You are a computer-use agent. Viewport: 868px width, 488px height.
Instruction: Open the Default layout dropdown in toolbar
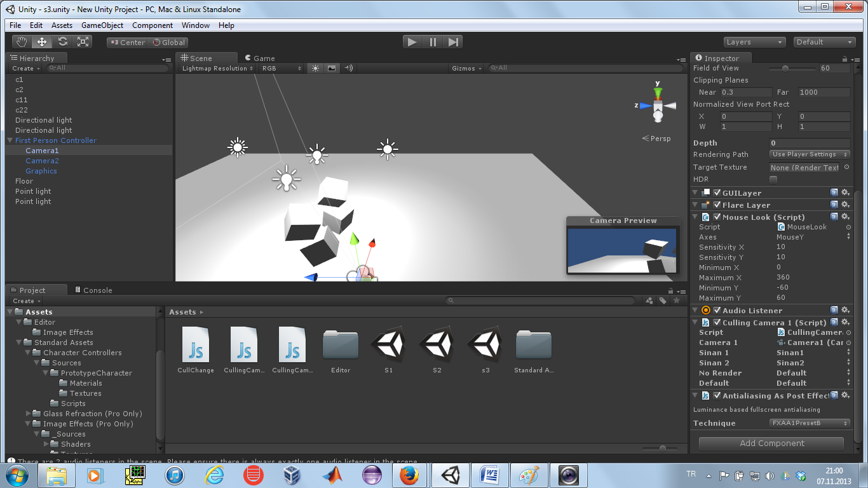pos(824,42)
